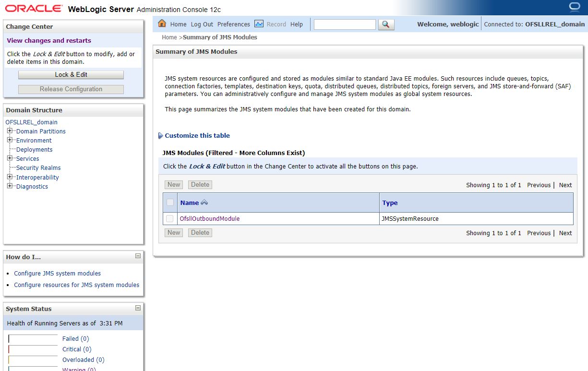Select Environment label in the tree
Image resolution: width=588 pixels, height=371 pixels.
coord(34,141)
